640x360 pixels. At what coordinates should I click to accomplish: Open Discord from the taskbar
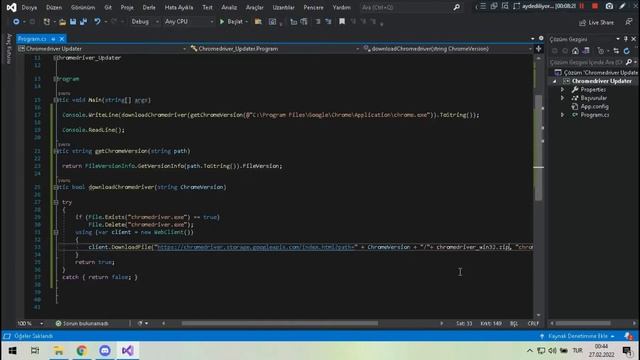tap(105, 351)
